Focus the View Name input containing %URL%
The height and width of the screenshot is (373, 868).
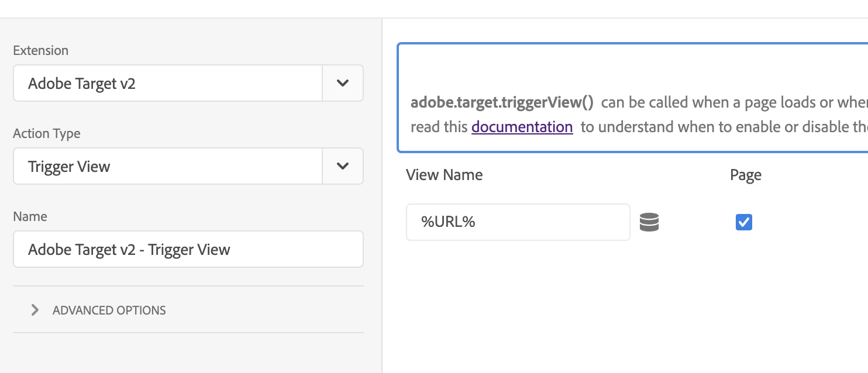tap(518, 222)
